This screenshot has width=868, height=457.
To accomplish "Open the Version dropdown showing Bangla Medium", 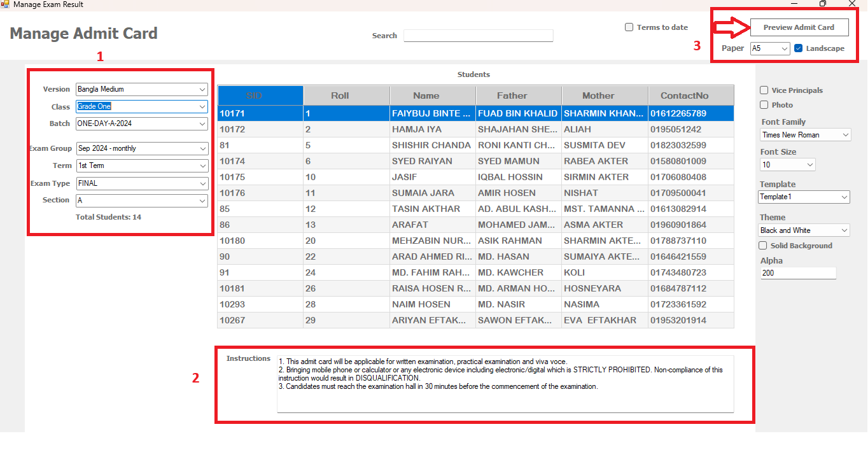I will pos(142,89).
